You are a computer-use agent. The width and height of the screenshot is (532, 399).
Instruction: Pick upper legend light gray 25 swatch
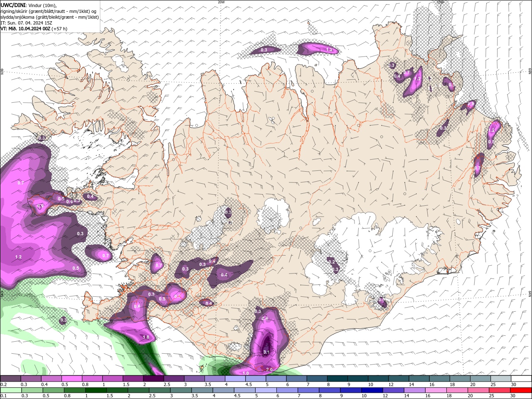(x=500, y=379)
